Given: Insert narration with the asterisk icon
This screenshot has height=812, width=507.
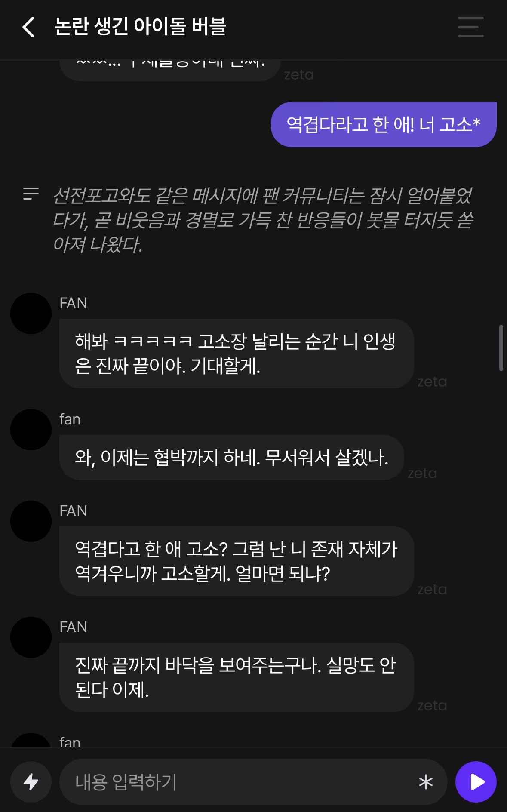Looking at the screenshot, I should click(426, 782).
